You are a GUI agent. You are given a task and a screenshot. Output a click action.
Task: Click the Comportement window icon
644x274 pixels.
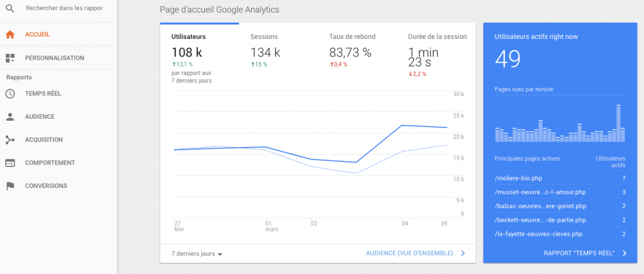point(9,163)
